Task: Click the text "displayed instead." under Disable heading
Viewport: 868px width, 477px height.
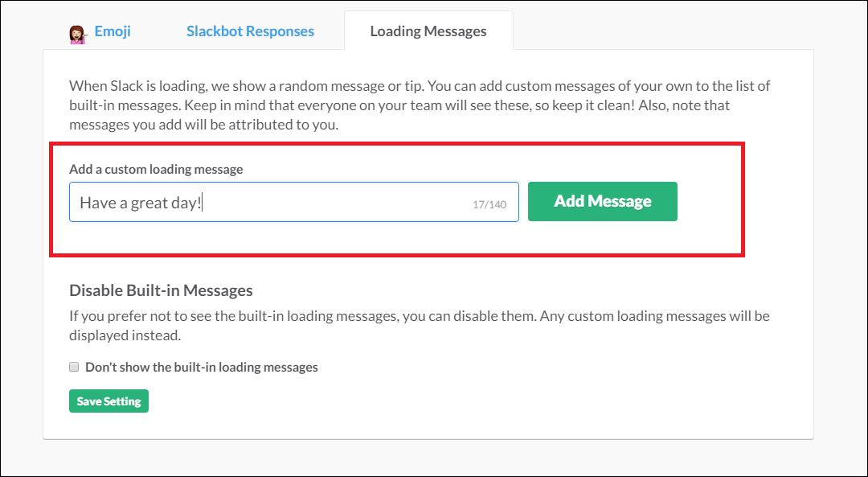Action: 125,335
